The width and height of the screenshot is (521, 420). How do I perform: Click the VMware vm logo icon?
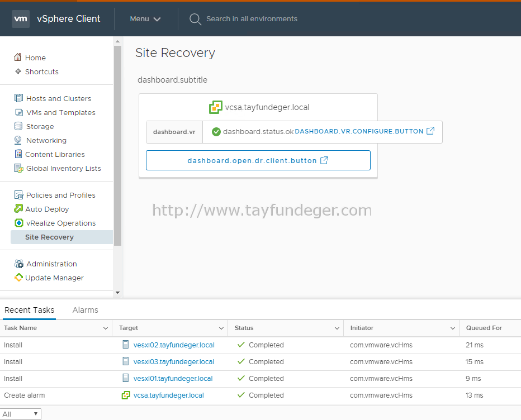[21, 19]
